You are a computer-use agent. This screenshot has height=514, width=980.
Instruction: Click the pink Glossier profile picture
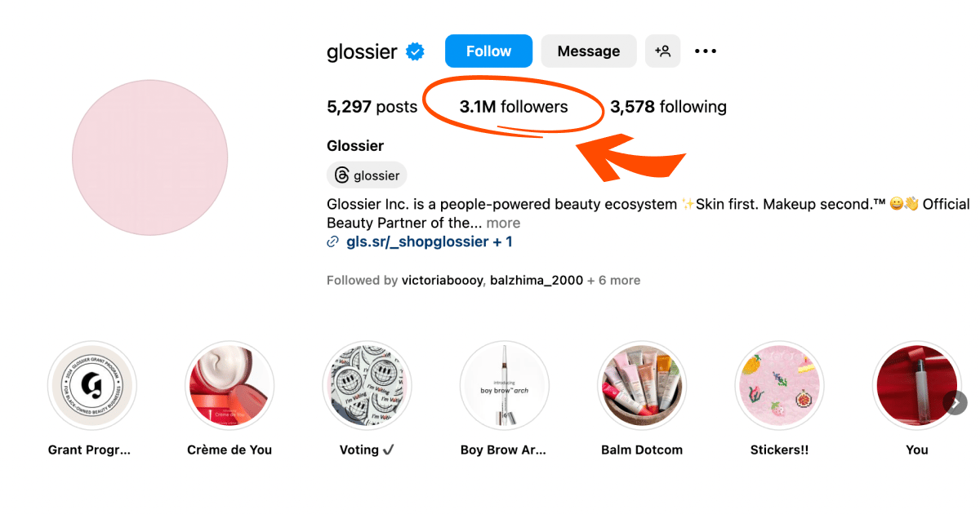[x=149, y=157]
